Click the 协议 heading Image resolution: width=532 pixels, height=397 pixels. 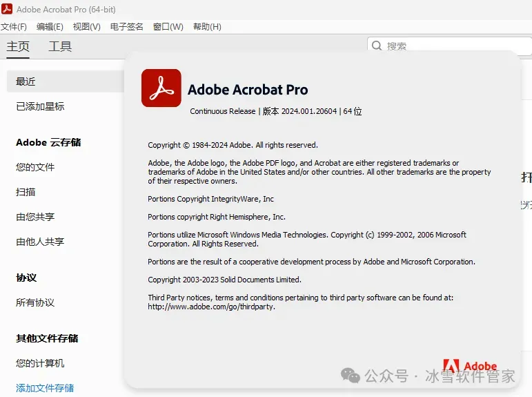[26, 278]
